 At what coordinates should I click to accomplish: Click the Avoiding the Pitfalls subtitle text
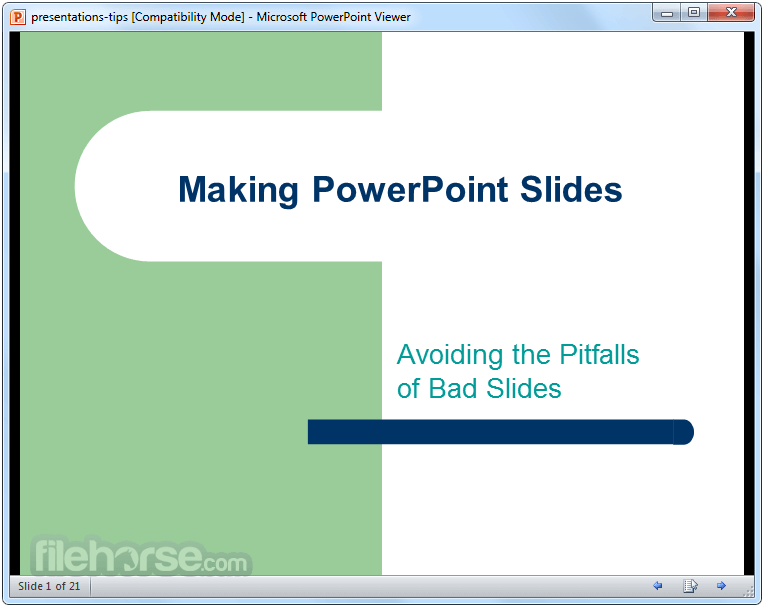click(517, 371)
